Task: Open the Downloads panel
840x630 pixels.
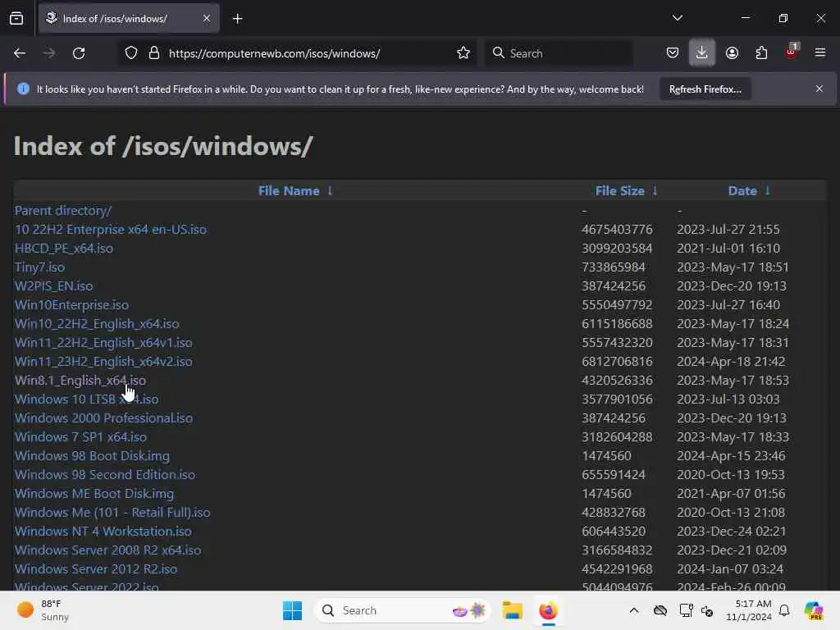Action: click(x=702, y=52)
